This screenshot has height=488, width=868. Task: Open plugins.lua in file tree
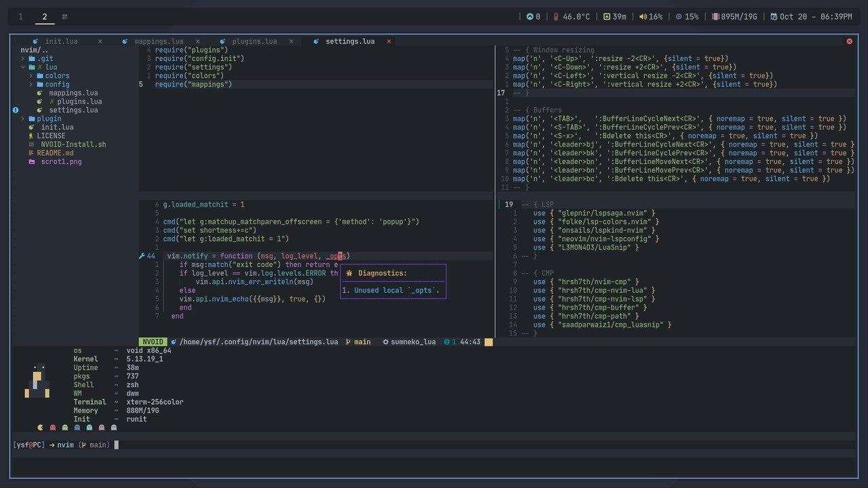[x=79, y=102]
